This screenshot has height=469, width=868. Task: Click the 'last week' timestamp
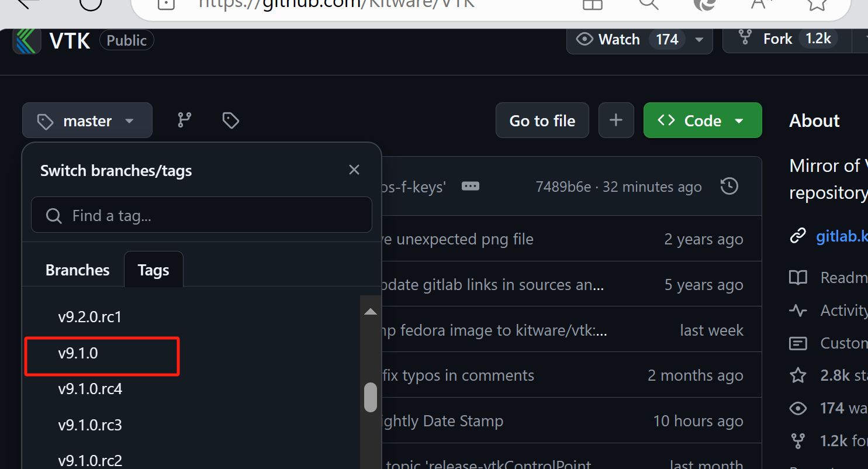(x=712, y=330)
